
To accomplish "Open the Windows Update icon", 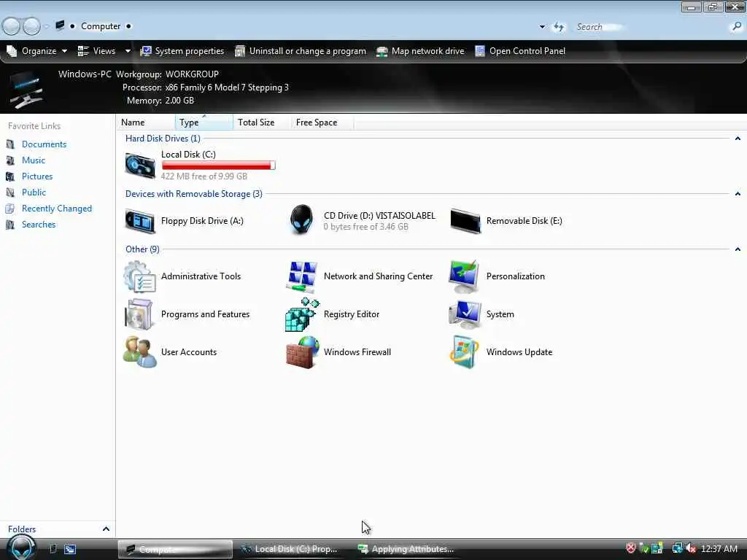I will 464,352.
